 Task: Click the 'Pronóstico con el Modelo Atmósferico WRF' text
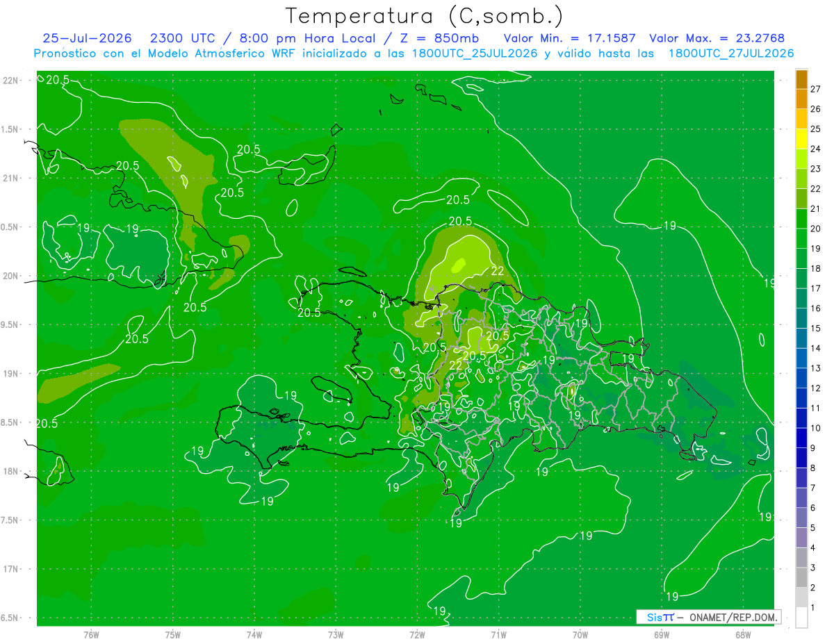pos(165,53)
